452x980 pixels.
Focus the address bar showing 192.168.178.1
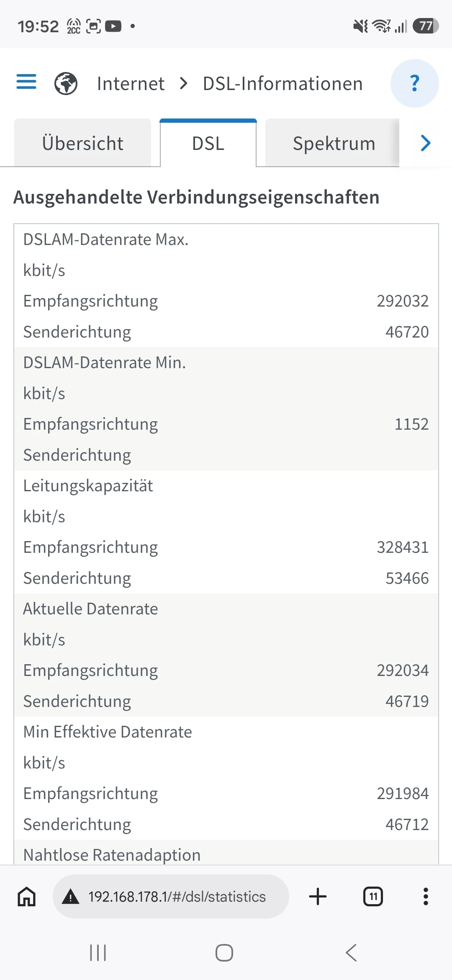pos(171,897)
